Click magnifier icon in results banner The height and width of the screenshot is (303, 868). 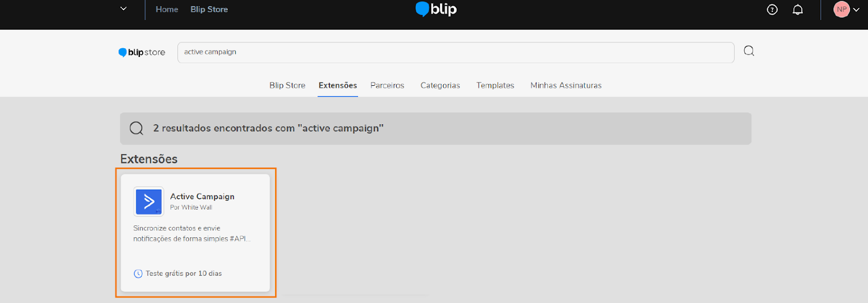tap(137, 129)
